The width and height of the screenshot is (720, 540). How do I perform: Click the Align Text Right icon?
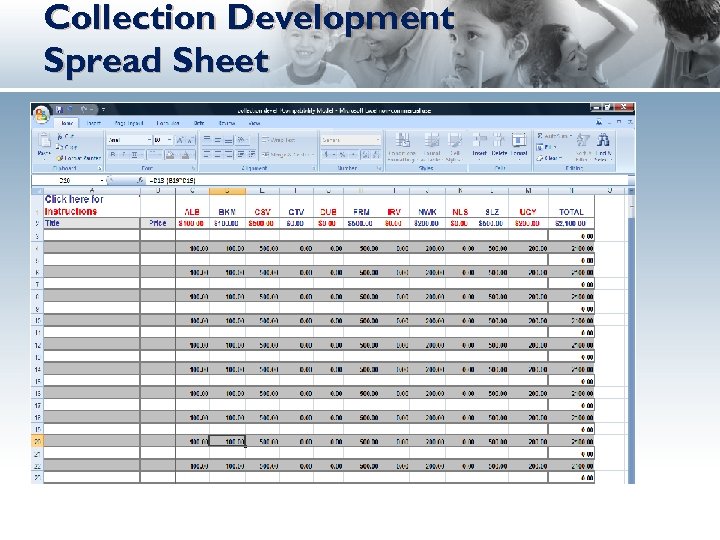(228, 154)
